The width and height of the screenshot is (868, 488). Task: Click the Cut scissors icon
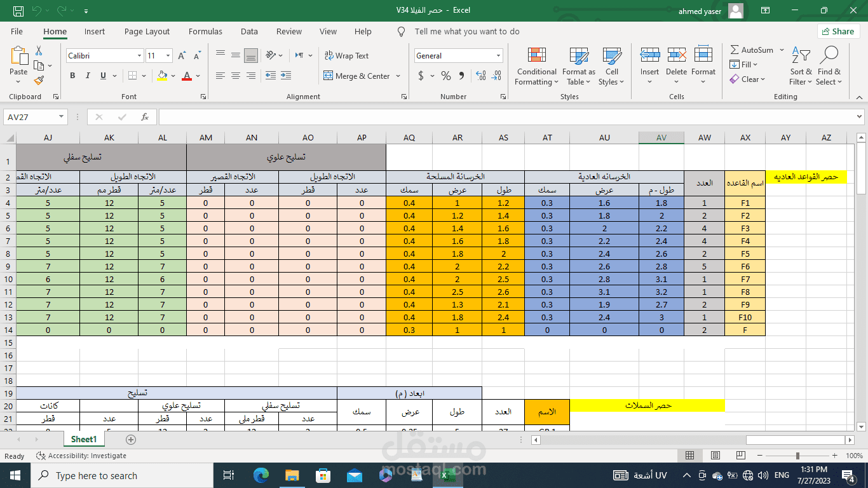[39, 50]
